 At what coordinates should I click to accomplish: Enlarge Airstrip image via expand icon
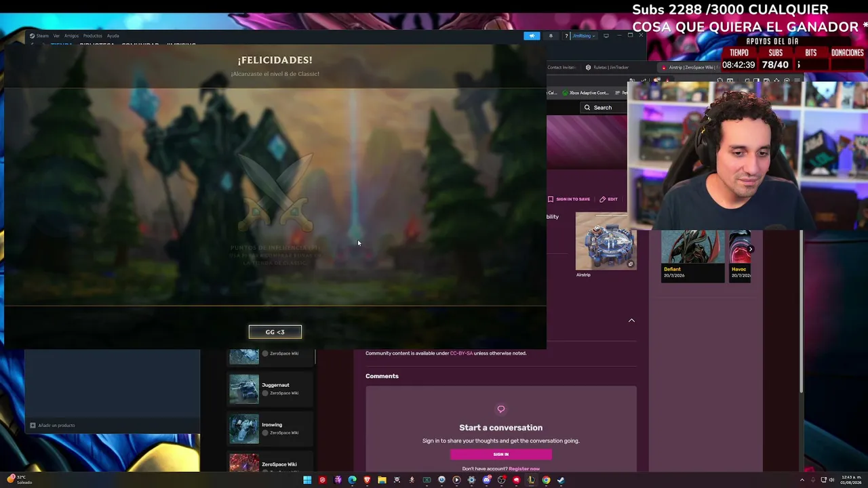631,264
